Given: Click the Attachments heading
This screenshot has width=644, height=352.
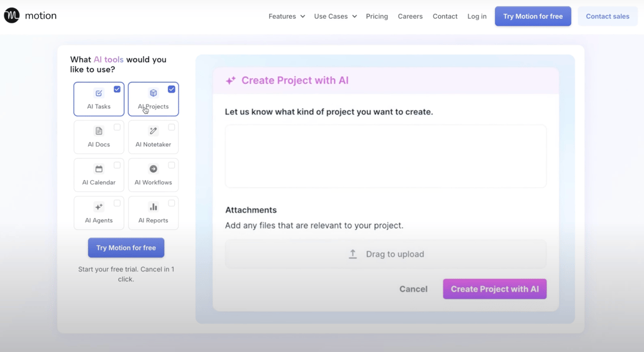Looking at the screenshot, I should click(x=251, y=210).
